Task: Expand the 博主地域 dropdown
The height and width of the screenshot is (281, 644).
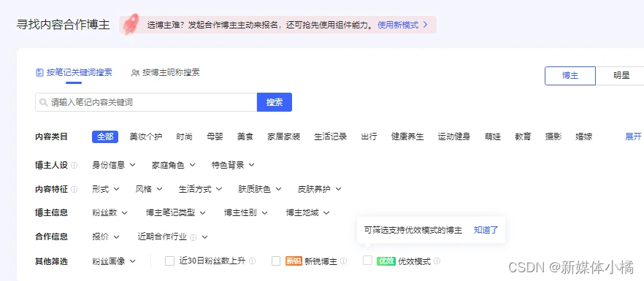Action: point(307,213)
